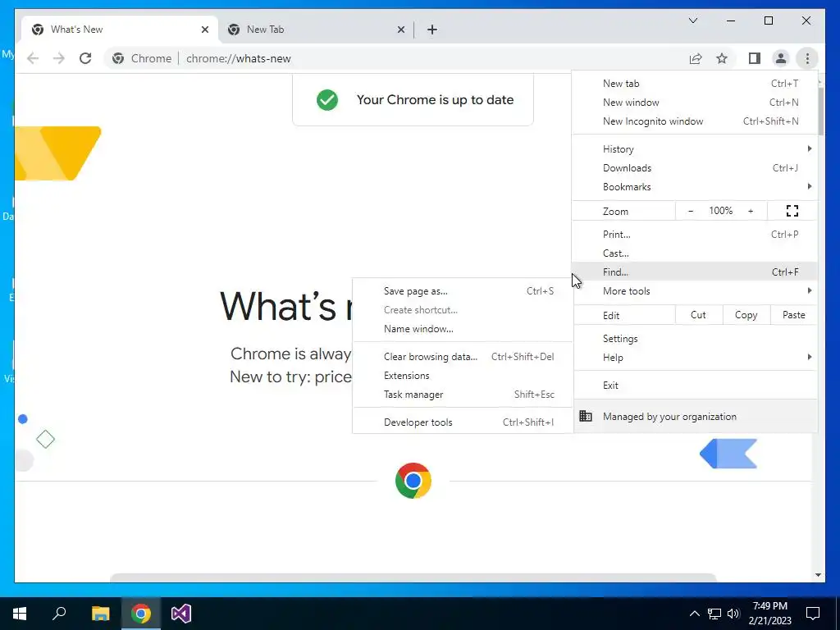
Task: Click the managed organization building icon
Action: (586, 416)
